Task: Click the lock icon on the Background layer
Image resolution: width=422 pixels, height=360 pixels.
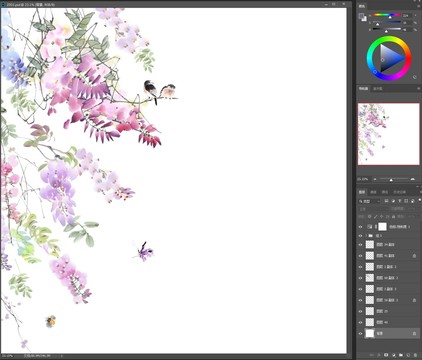Action: click(x=414, y=333)
